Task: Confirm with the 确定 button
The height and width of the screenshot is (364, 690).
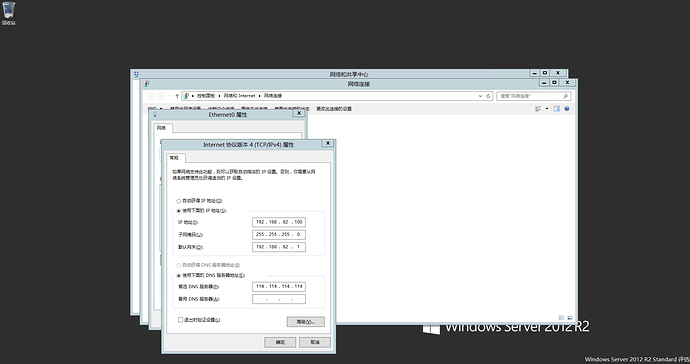Action: click(x=280, y=342)
